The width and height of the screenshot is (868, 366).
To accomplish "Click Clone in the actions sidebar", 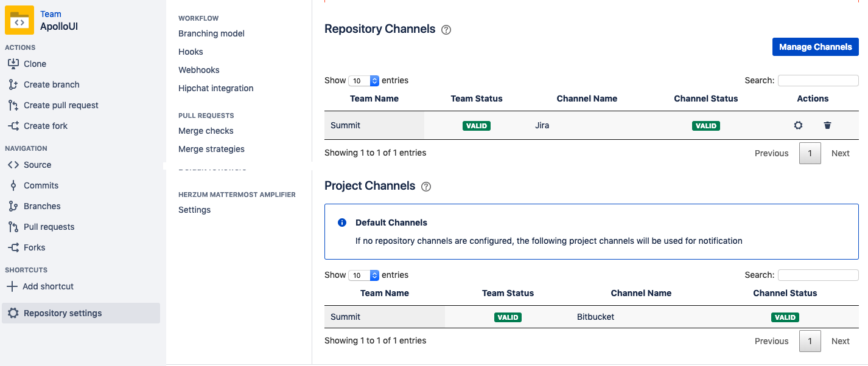I will pyautogui.click(x=35, y=64).
